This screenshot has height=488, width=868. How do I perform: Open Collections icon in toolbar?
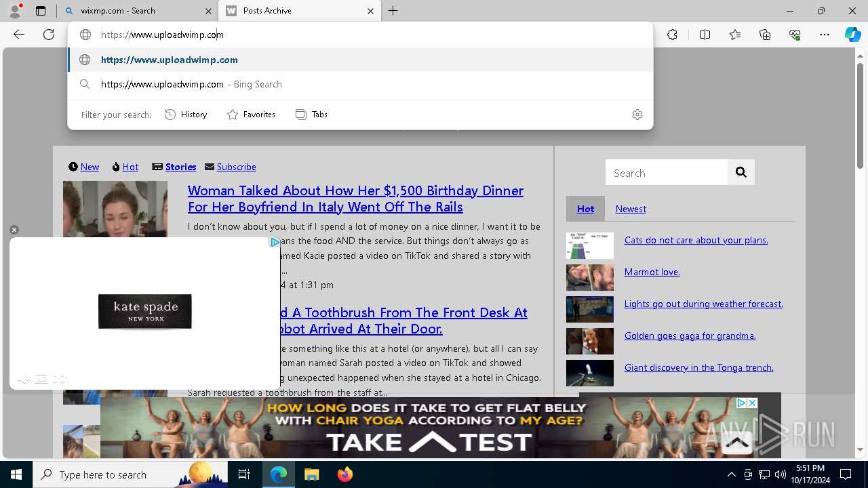(765, 35)
